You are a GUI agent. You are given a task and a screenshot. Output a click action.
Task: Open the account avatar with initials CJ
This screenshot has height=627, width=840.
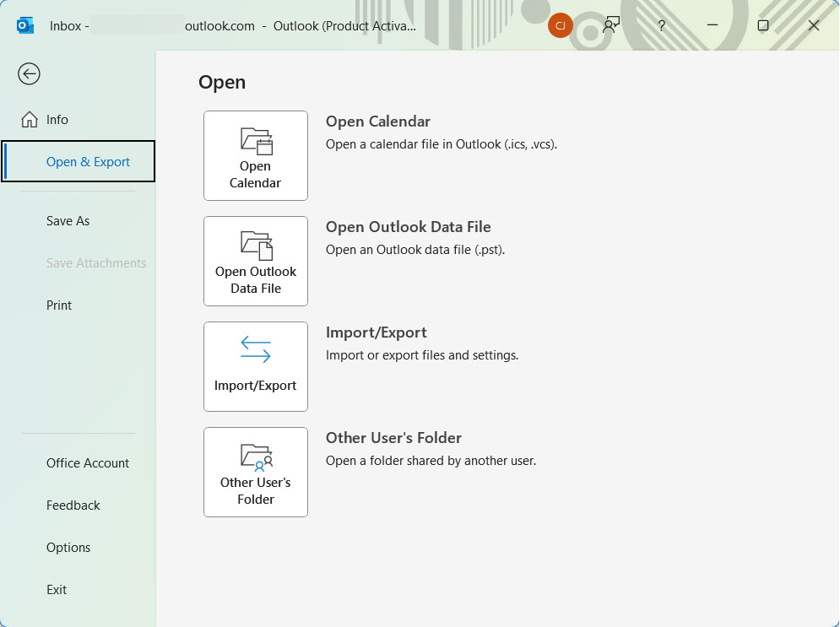pos(561,25)
